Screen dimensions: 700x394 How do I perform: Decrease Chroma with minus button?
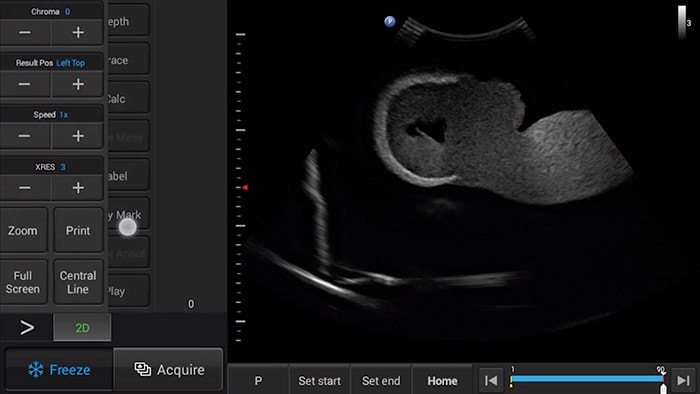click(x=25, y=33)
